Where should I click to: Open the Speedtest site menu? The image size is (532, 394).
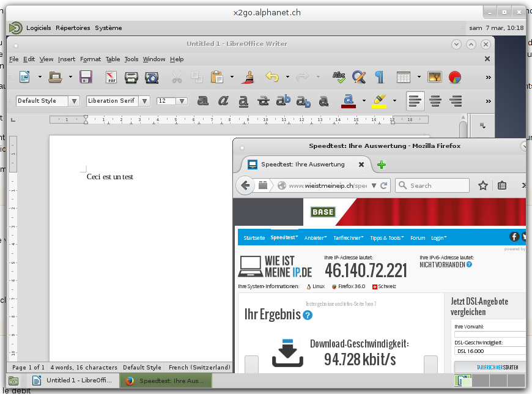click(x=284, y=237)
